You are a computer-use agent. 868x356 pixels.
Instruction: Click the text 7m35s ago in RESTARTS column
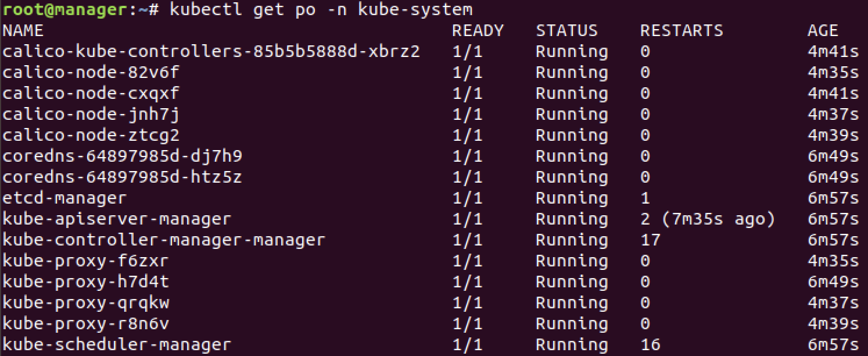tap(718, 219)
